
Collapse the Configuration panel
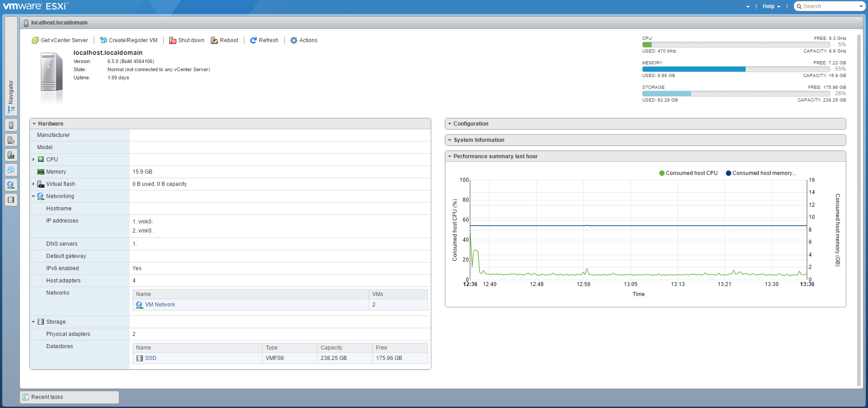(x=470, y=124)
